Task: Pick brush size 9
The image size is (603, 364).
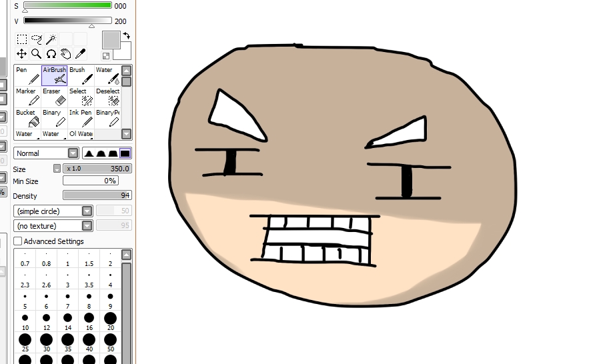Action: point(110,301)
